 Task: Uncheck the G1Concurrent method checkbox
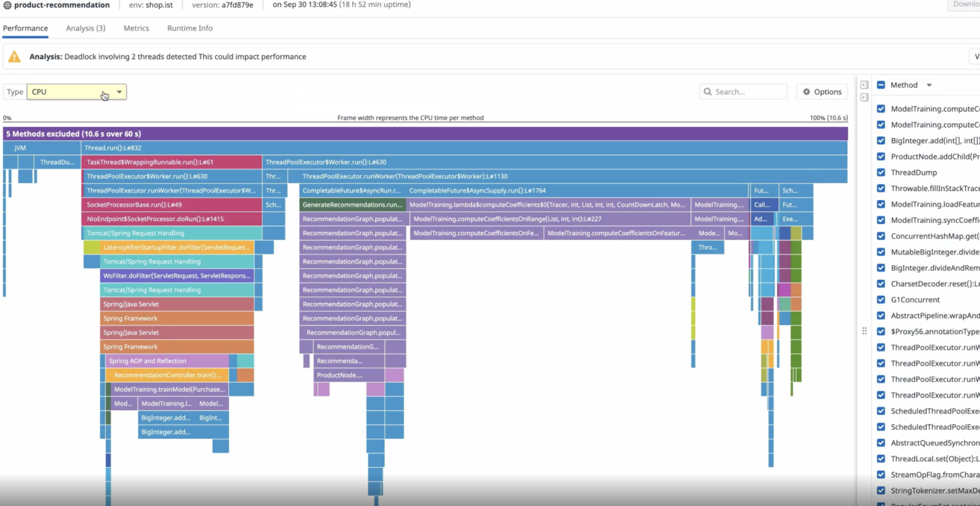(x=881, y=299)
